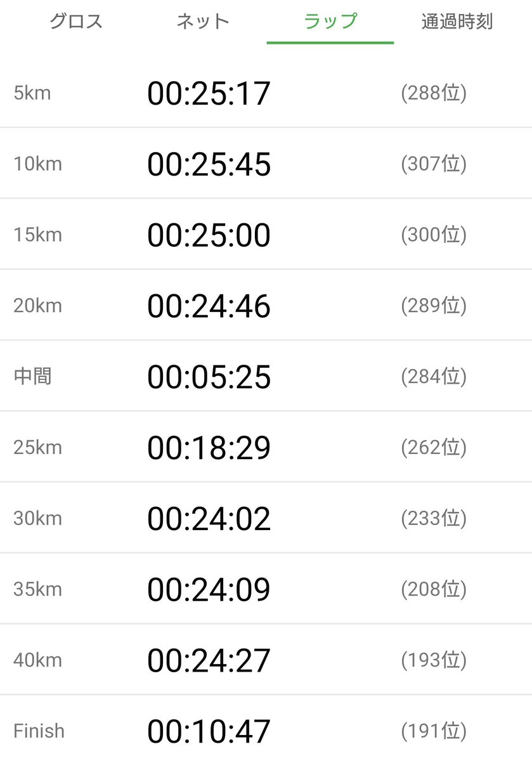Viewport: 532px width, 761px height.
Task: Switch to the グロス tab
Action: tap(76, 22)
